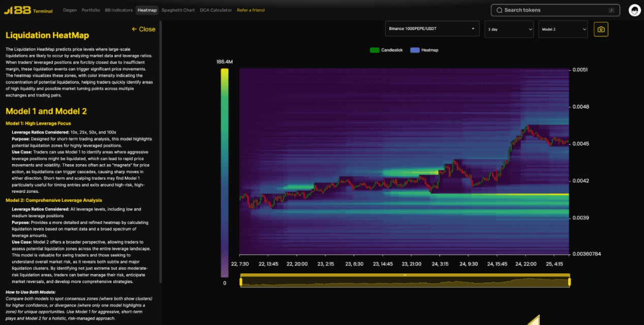This screenshot has width=644, height=325.
Task: Go to the Degen tab
Action: pyautogui.click(x=70, y=10)
